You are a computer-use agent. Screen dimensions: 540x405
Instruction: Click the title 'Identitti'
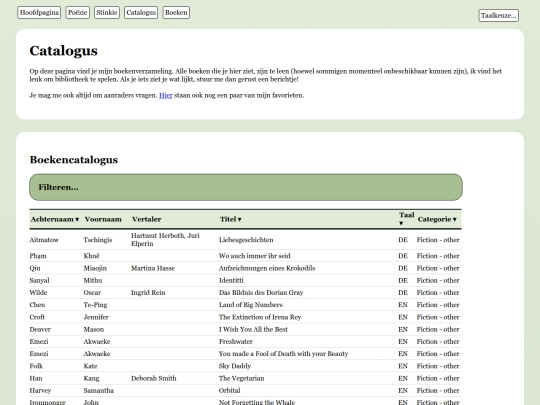point(231,280)
